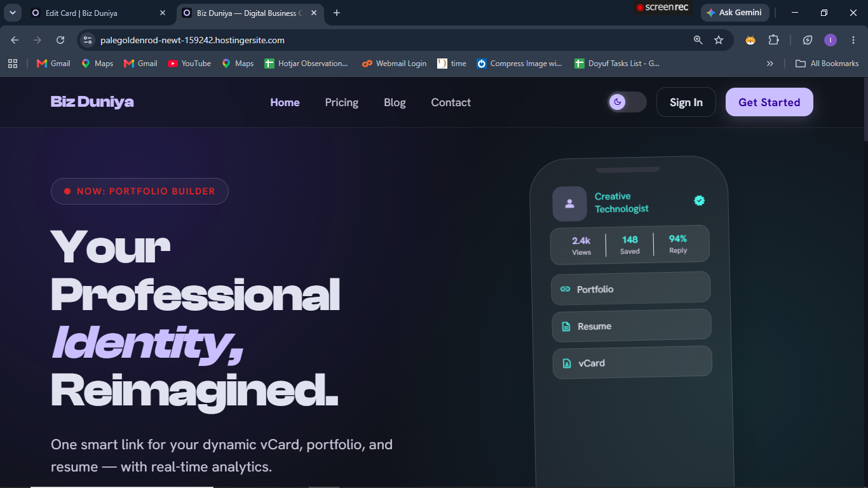Click the Biz Duniya logo
This screenshot has height=488, width=868.
[92, 102]
